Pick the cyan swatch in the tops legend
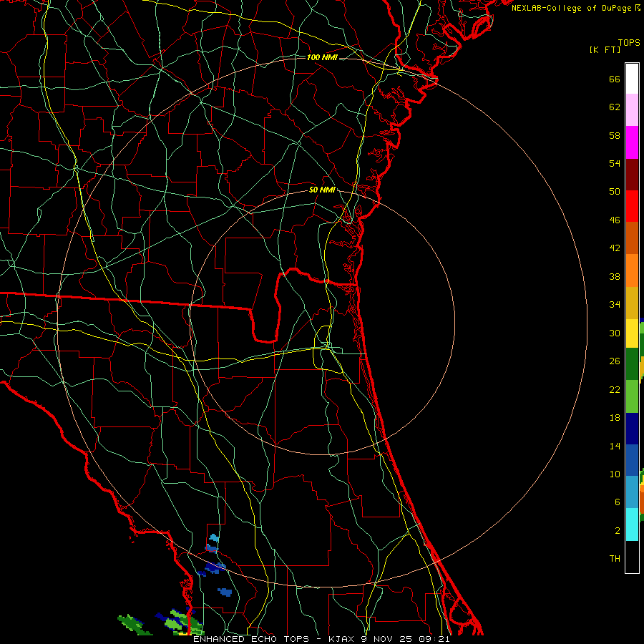This screenshot has width=644, height=644. [x=632, y=525]
